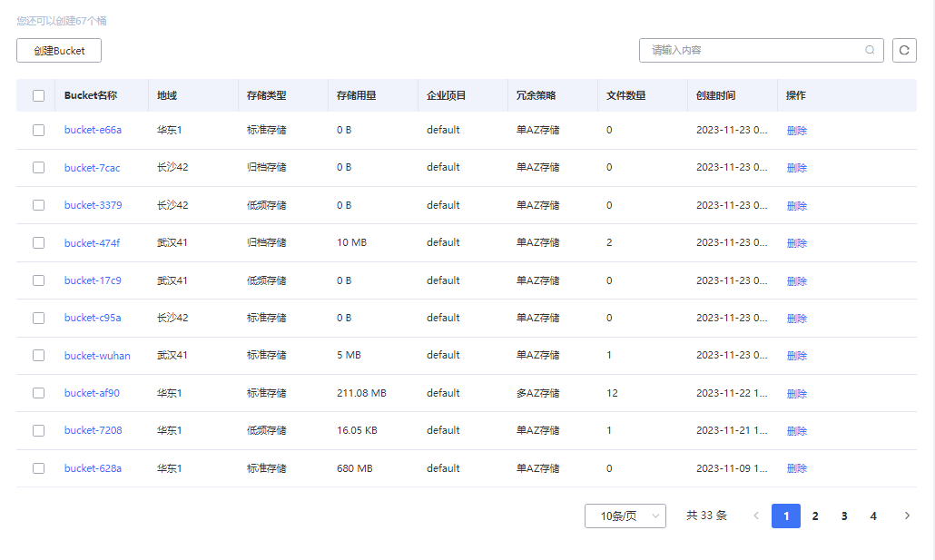
Task: Switch to page 2 in pagination
Action: coord(815,516)
